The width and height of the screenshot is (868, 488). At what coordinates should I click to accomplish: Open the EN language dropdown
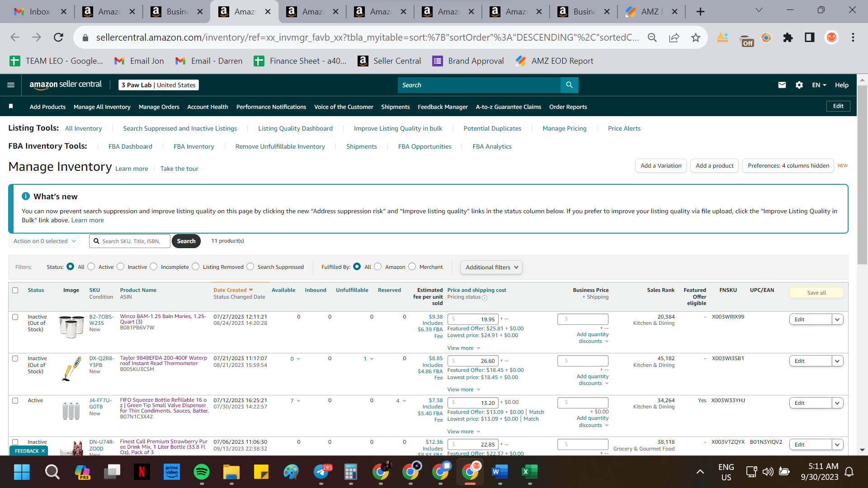click(819, 85)
